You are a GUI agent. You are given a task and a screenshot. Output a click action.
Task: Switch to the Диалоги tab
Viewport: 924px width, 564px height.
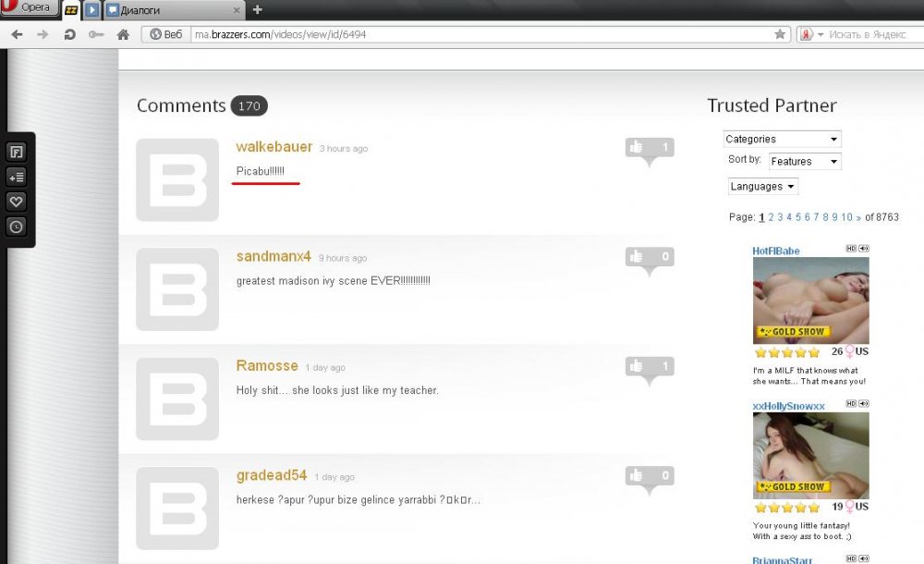[175, 10]
